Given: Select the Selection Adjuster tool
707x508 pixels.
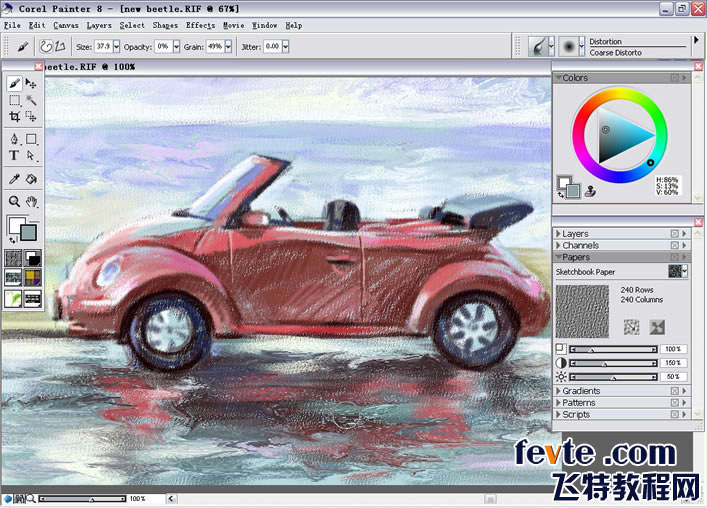Looking at the screenshot, I should (x=31, y=117).
